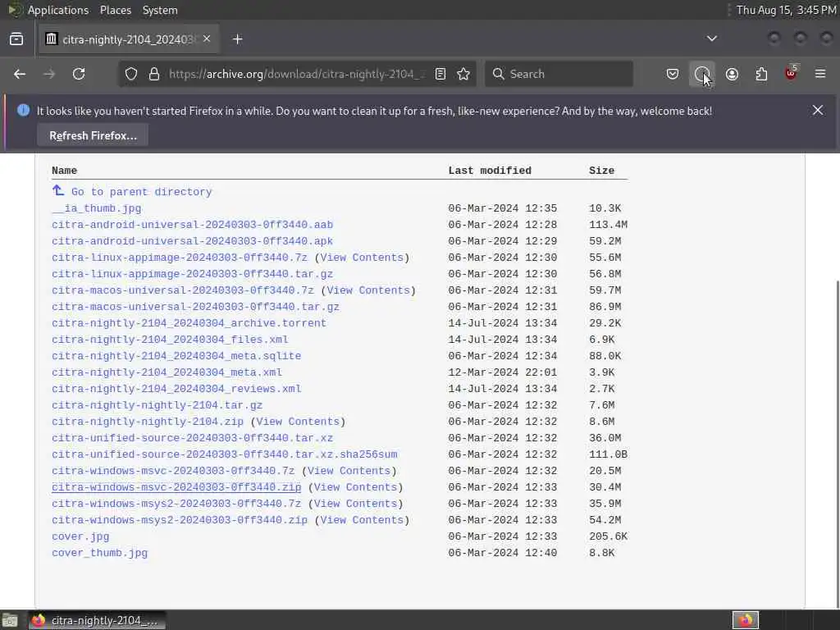This screenshot has width=840, height=630.
Task: View Contents of citra-nightly-nightly-2104.zip
Action: (x=298, y=422)
